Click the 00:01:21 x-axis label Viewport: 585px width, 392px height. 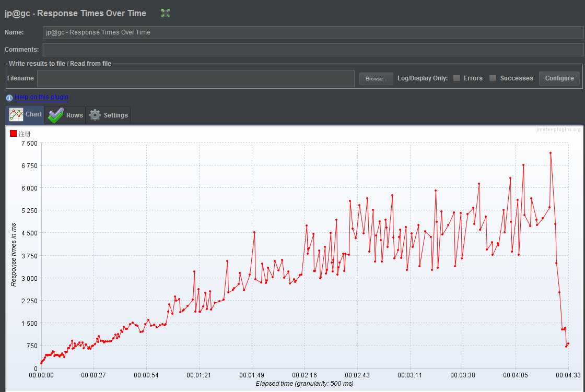199,375
